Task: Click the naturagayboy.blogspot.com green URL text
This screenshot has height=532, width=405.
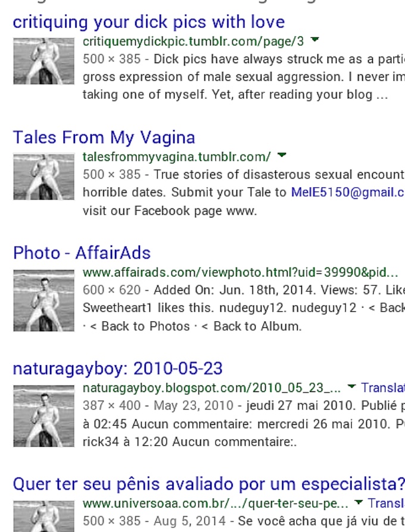Action: click(211, 388)
